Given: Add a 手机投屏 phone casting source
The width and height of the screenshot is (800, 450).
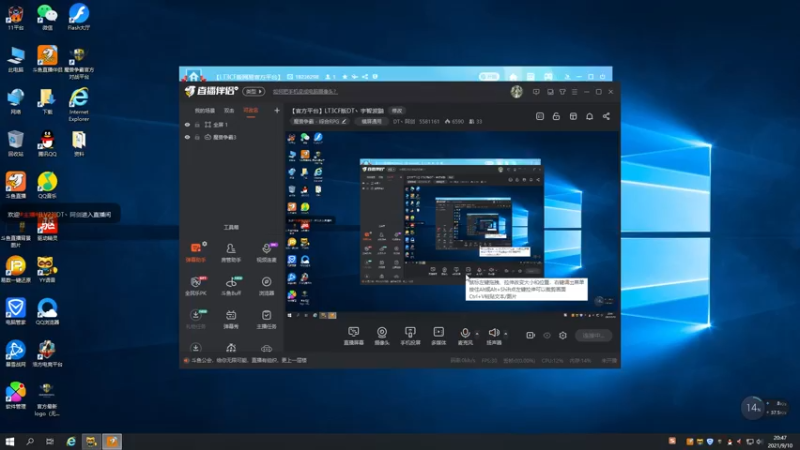Looking at the screenshot, I should click(x=410, y=336).
